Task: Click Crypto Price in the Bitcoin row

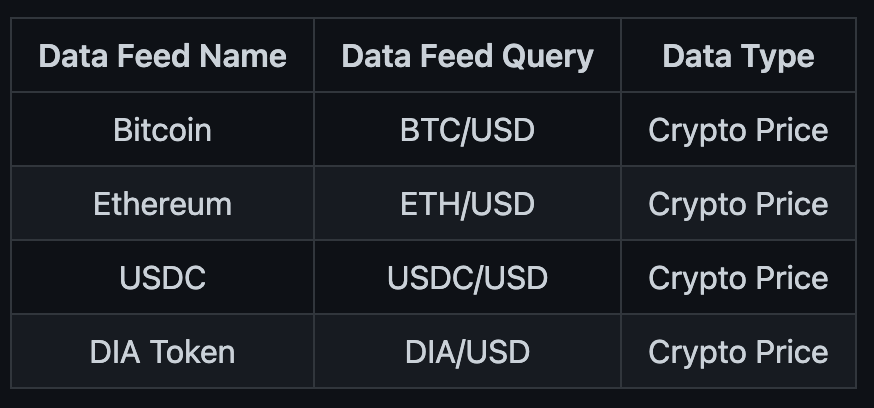Action: 738,131
